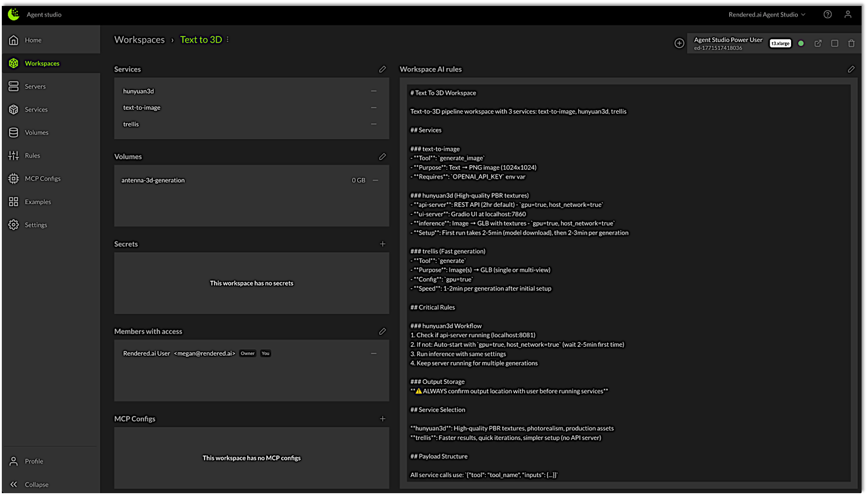
Task: Navigate back via the Workspaces breadcrumb
Action: [139, 39]
